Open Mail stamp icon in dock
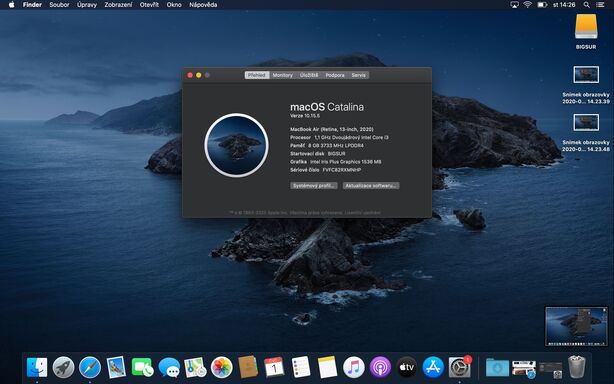The image size is (614, 384). coord(116,368)
